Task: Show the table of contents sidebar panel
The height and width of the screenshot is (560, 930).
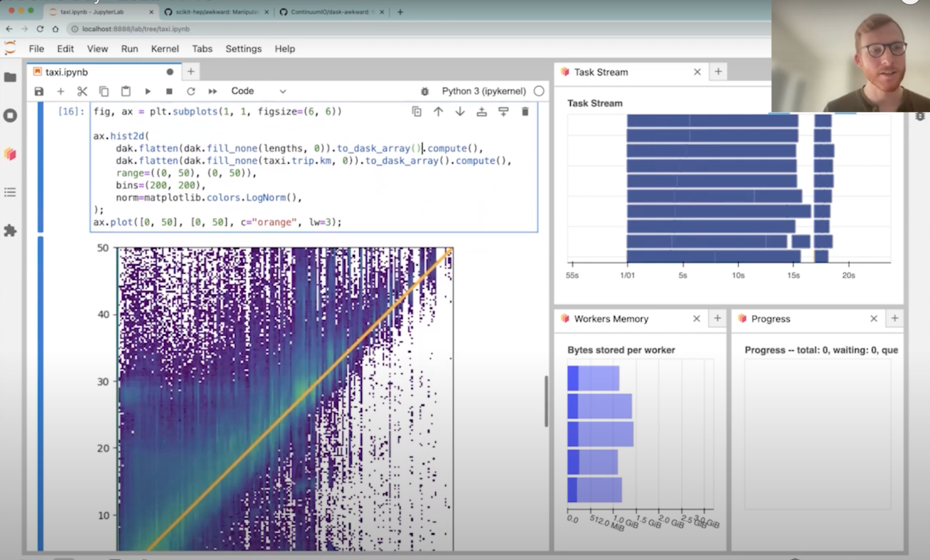Action: (10, 192)
